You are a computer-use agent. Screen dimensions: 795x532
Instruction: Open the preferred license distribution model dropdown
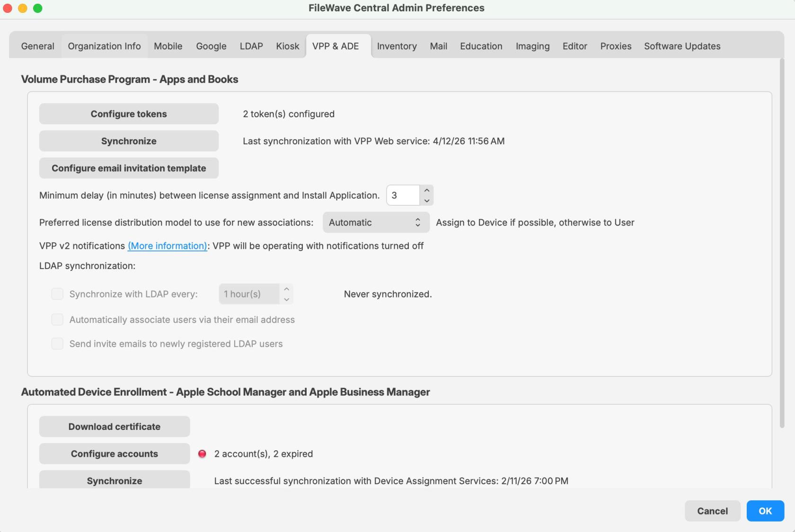pyautogui.click(x=376, y=222)
